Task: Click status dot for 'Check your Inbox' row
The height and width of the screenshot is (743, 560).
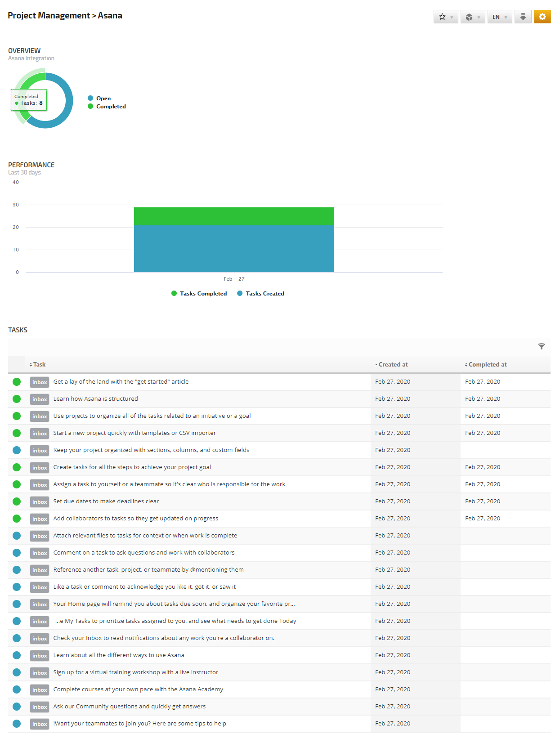Action: 17,638
